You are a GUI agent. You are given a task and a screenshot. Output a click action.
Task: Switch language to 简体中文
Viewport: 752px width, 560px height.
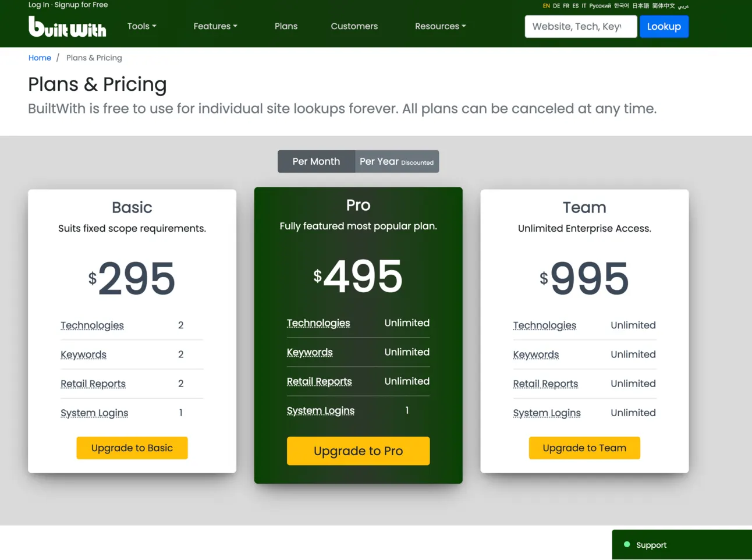(664, 6)
